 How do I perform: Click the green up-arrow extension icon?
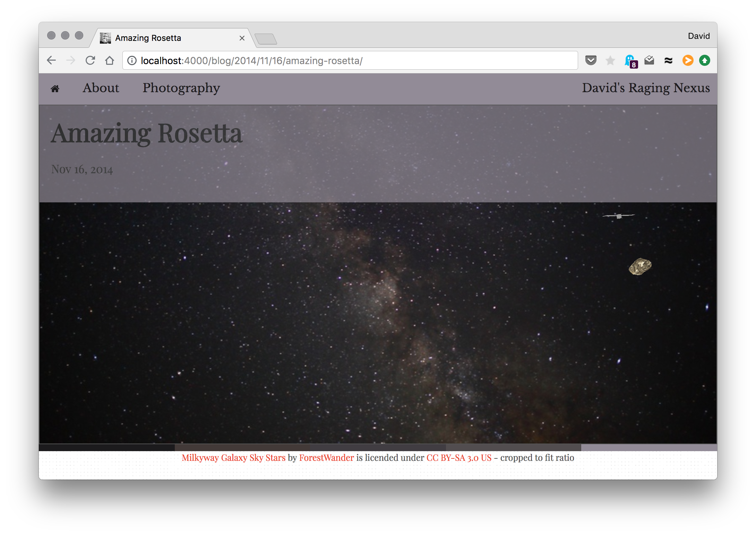pyautogui.click(x=704, y=60)
